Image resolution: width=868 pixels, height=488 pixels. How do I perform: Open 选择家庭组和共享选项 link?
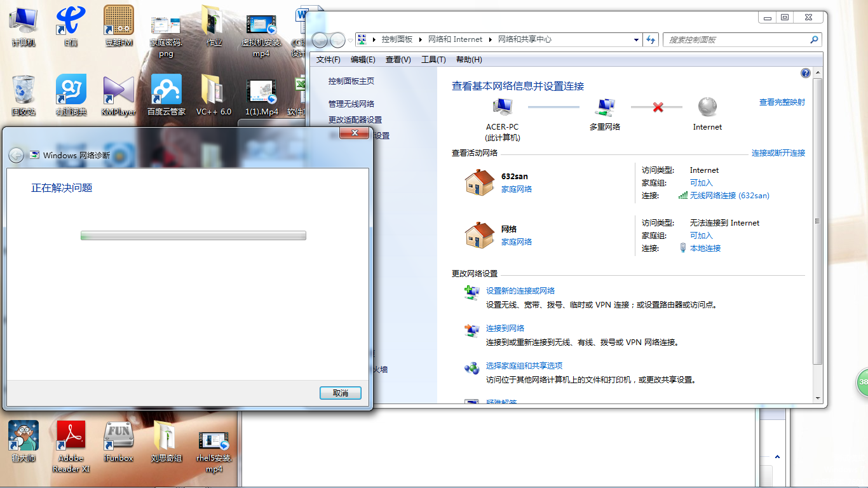tap(524, 366)
